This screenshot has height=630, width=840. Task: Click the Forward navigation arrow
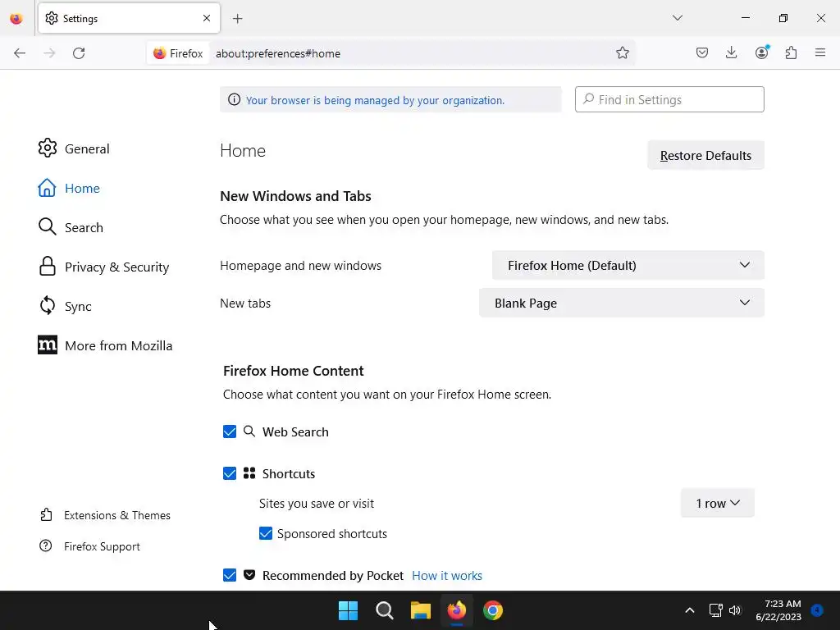tap(49, 53)
